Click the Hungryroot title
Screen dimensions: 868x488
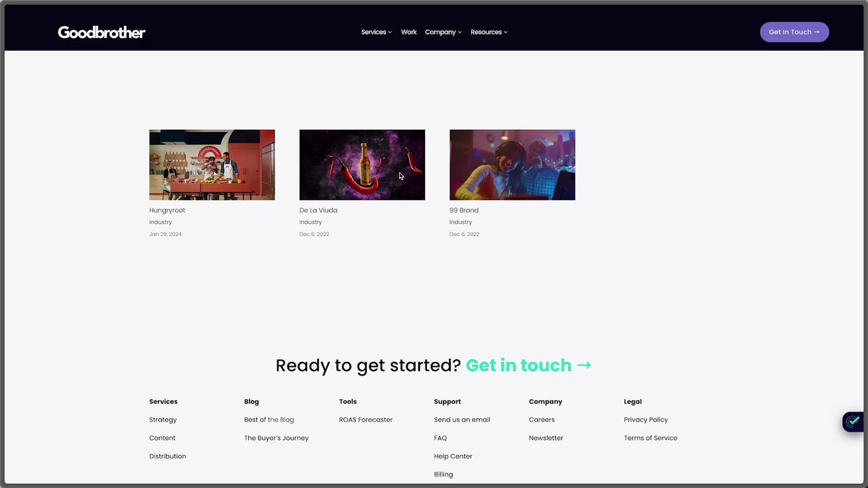(x=167, y=210)
